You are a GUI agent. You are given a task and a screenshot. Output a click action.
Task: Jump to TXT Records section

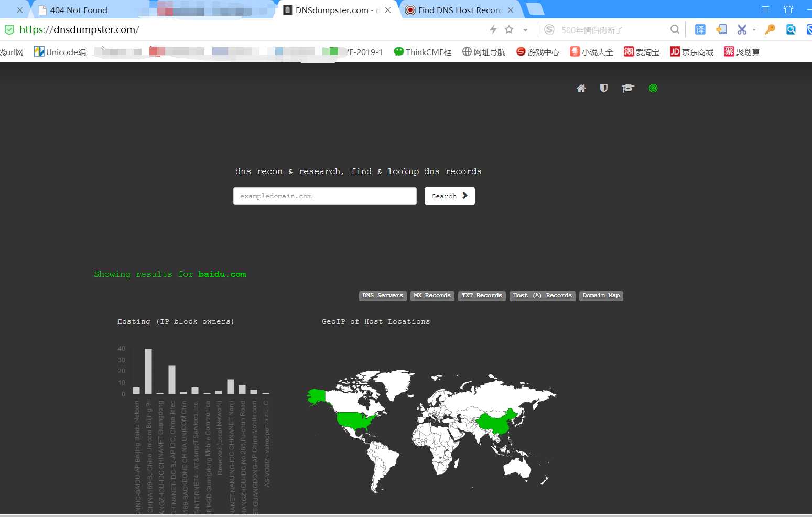[x=482, y=296]
